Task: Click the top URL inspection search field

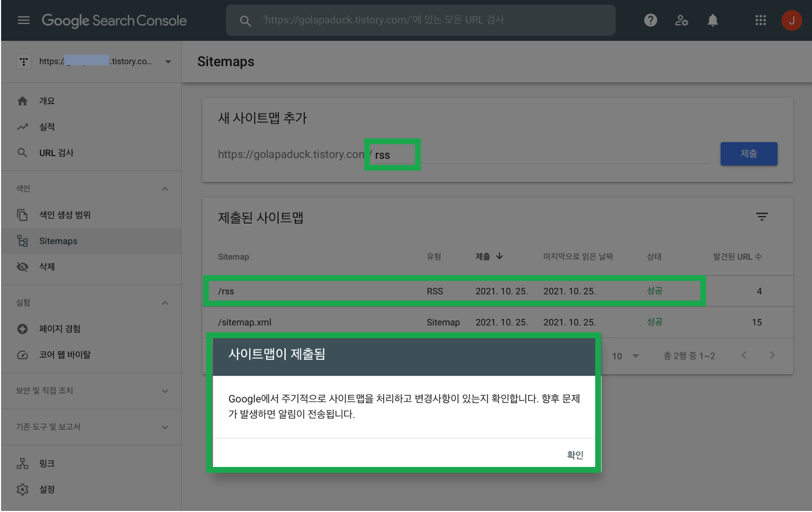Action: click(420, 20)
